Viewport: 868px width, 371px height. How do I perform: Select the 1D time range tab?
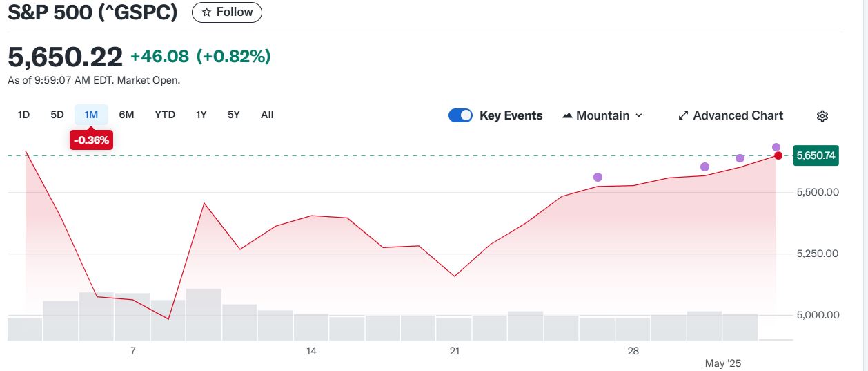pyautogui.click(x=23, y=115)
